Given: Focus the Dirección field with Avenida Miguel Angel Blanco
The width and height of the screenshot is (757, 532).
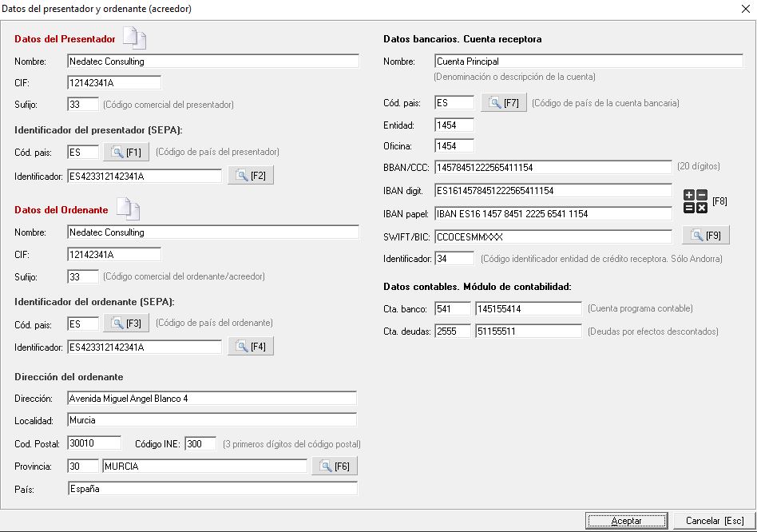Looking at the screenshot, I should coord(212,398).
